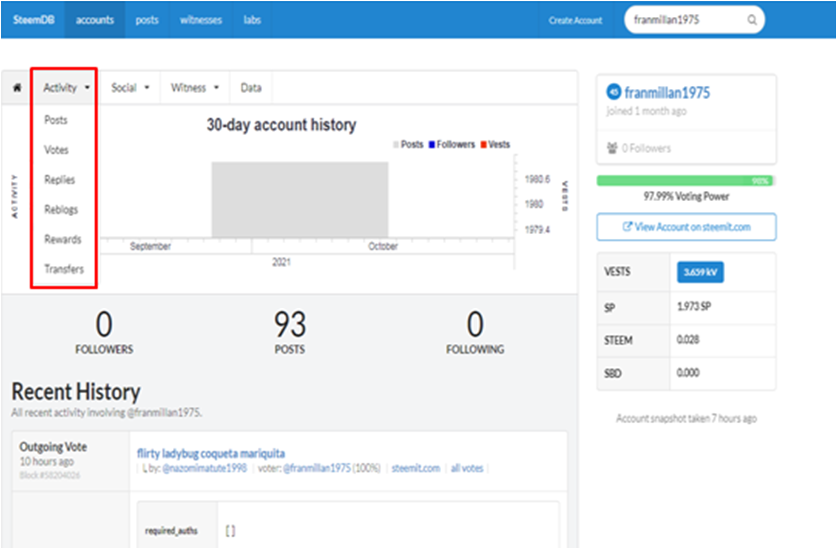This screenshot has width=837, height=549.
Task: Click the joined 1 month ago text
Action: 646,111
